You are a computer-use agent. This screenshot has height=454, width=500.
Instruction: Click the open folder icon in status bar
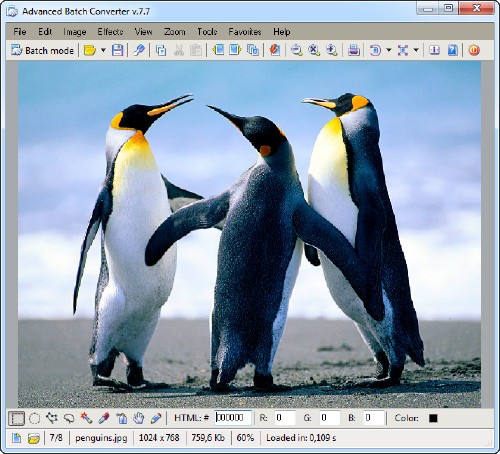click(34, 438)
